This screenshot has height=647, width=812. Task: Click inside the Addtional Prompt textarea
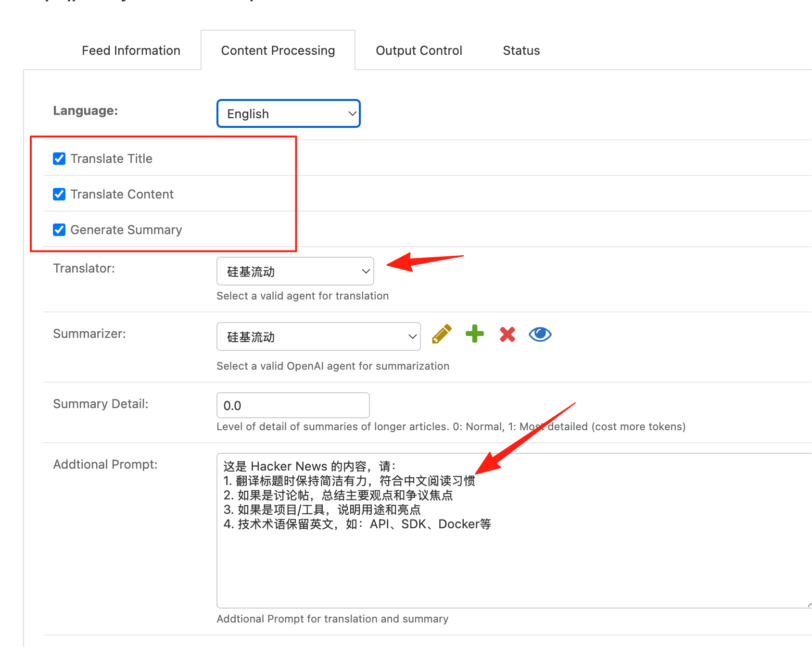[514, 530]
